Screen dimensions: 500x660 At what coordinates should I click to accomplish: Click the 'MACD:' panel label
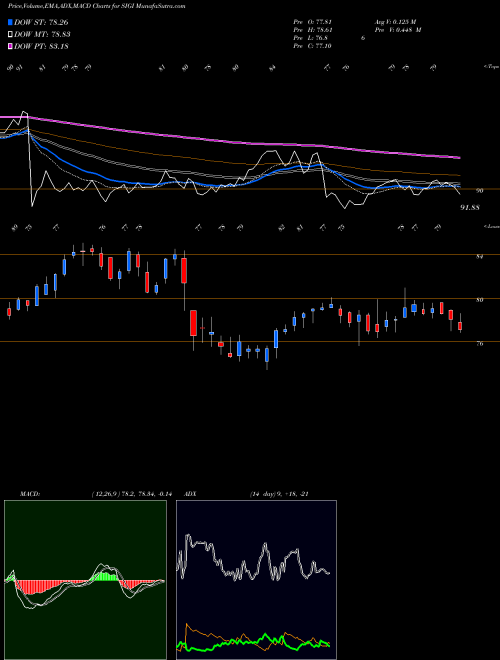point(30,494)
